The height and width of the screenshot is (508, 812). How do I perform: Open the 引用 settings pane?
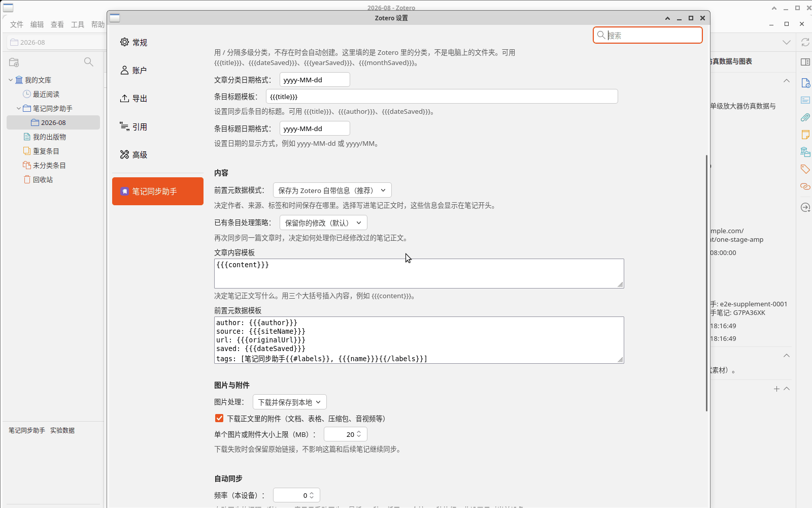[x=158, y=126]
